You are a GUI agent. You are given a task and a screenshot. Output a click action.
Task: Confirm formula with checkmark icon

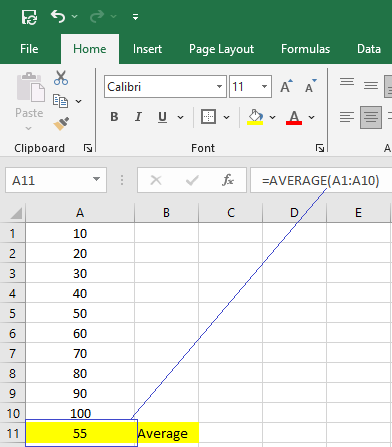192,180
